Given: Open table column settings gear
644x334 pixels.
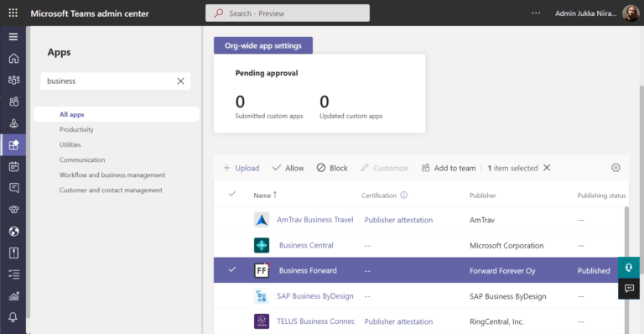Looking at the screenshot, I should pos(615,168).
